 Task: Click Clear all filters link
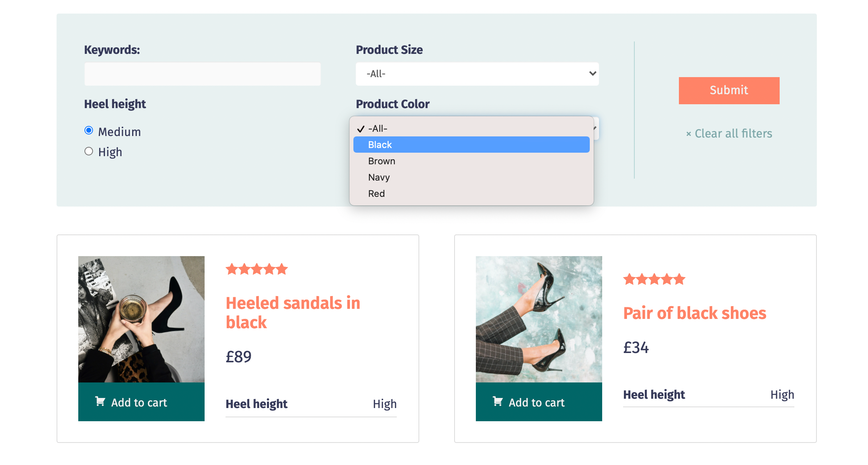733,134
